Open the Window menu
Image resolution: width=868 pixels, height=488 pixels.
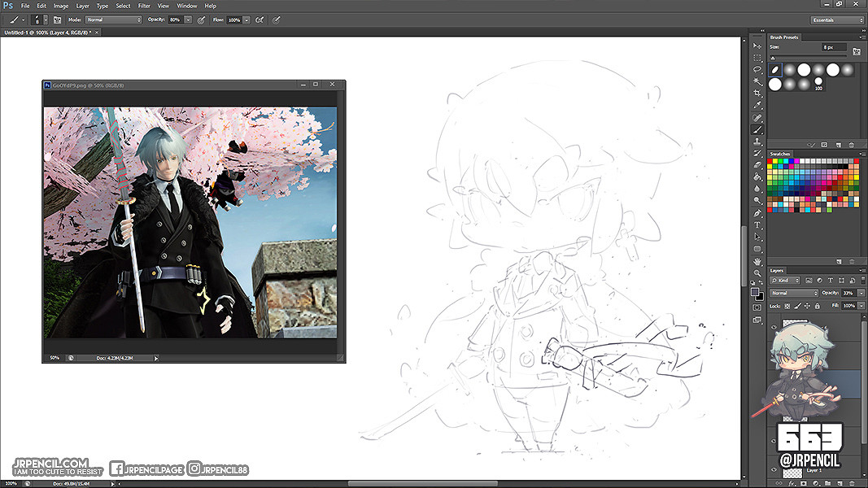(187, 6)
